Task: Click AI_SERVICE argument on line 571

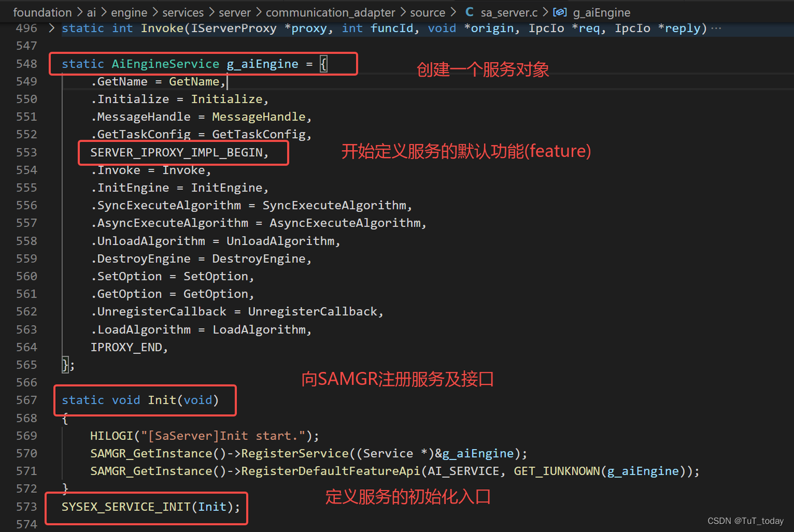Action: (463, 471)
